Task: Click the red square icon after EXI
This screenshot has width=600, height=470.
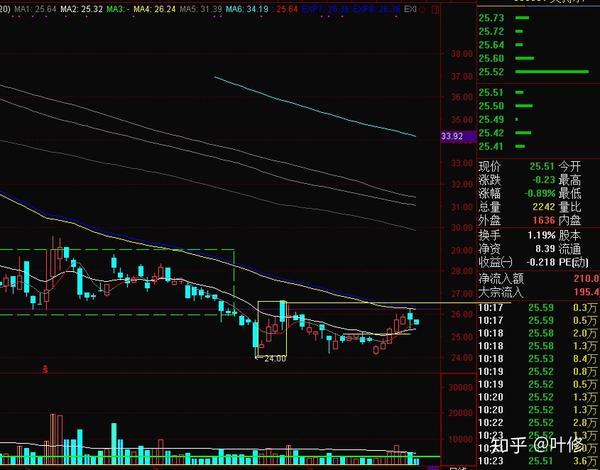Action: pos(435,9)
